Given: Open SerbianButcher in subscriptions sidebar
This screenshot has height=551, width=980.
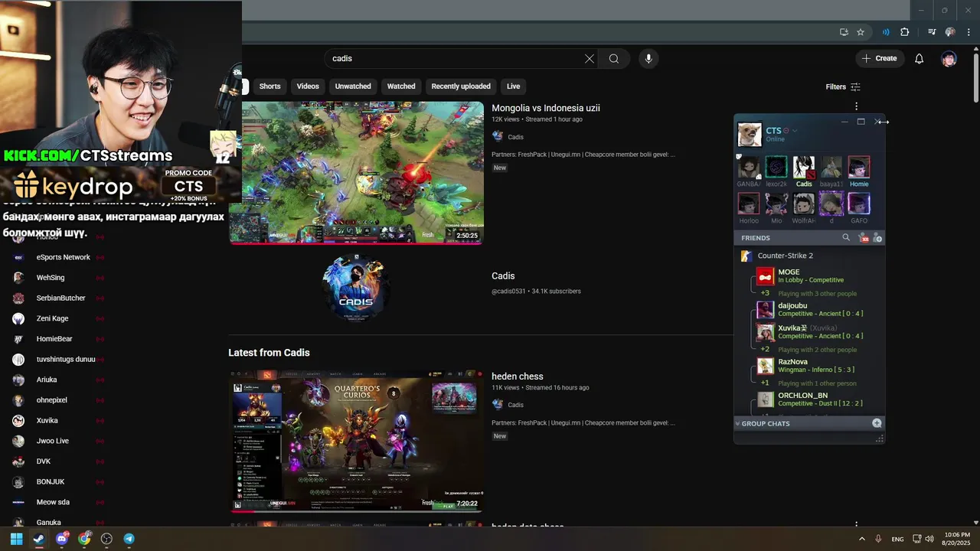Looking at the screenshot, I should (60, 298).
